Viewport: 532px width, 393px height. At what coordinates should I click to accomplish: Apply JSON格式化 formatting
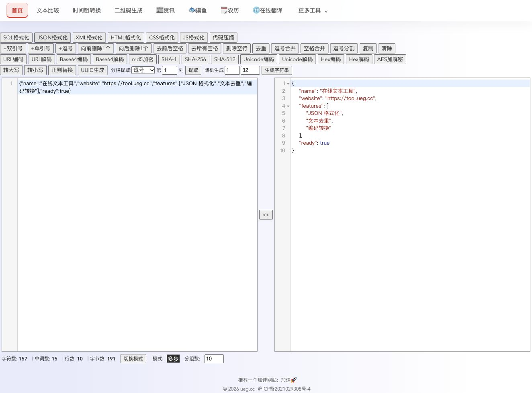(53, 37)
